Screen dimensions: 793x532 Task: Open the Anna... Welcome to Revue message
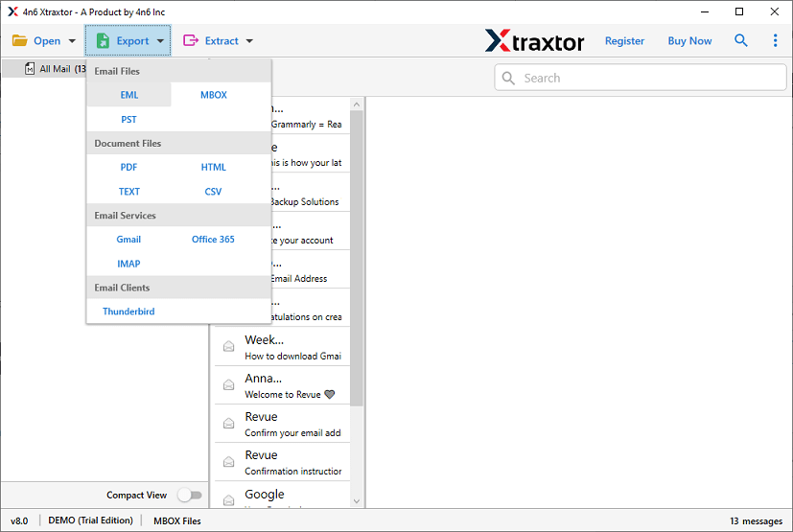coord(282,384)
